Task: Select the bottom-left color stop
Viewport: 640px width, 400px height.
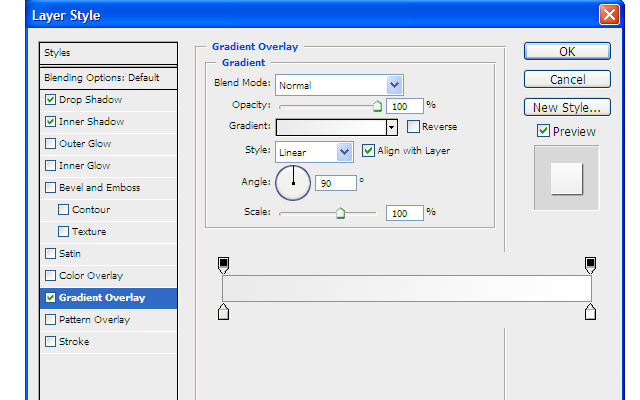Action: point(223,313)
